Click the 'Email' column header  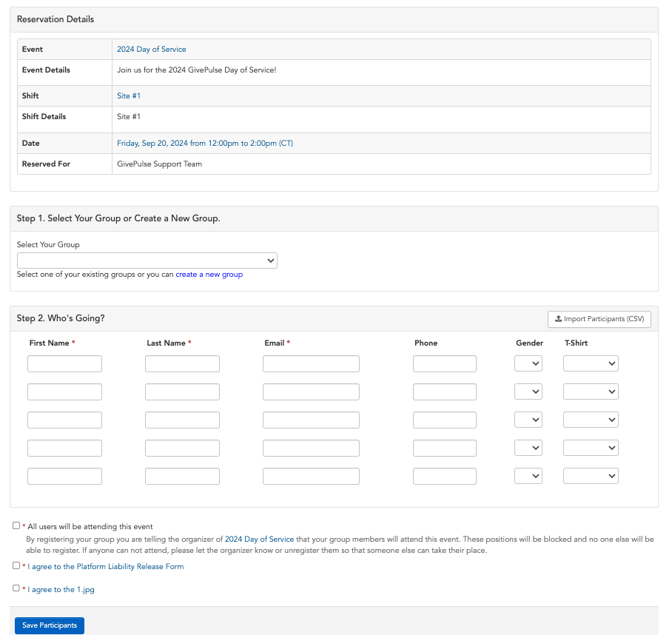click(x=275, y=343)
